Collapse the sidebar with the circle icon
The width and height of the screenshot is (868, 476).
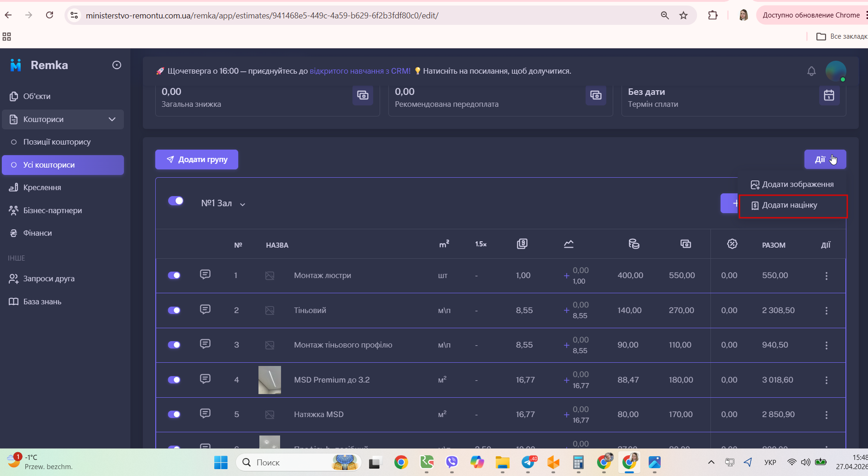117,65
